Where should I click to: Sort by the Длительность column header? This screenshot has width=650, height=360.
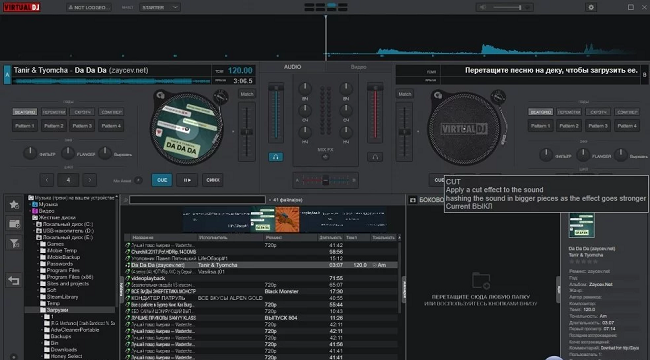coord(330,238)
